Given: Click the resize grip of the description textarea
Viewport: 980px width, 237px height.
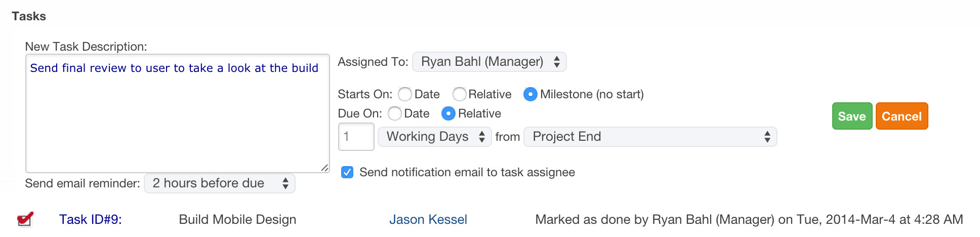Looking at the screenshot, I should [x=324, y=168].
